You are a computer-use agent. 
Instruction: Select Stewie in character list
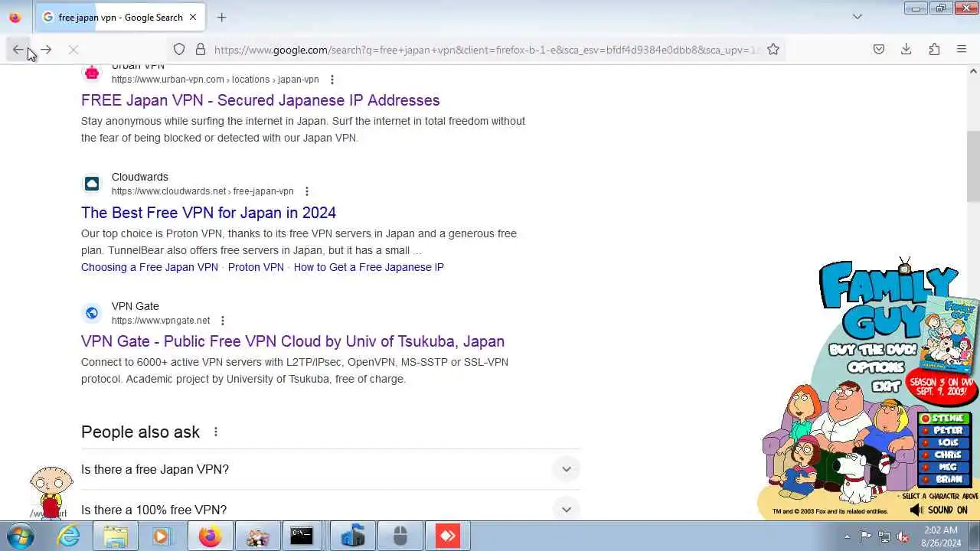[946, 419]
